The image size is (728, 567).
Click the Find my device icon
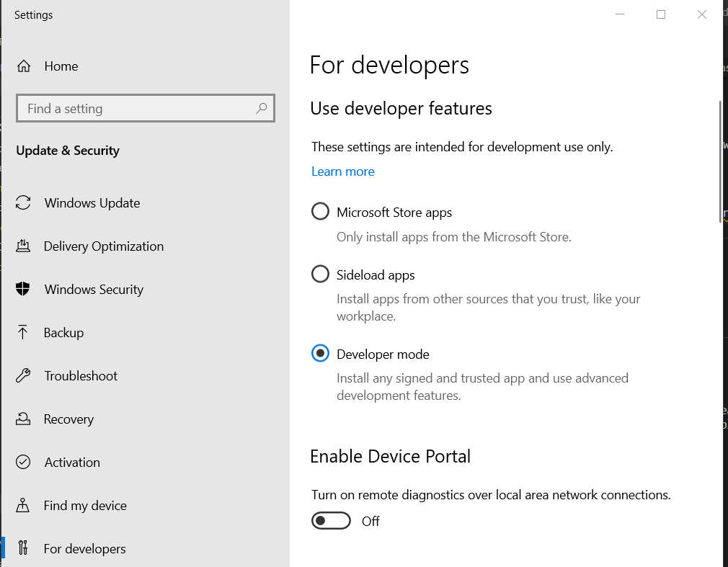[x=23, y=505]
